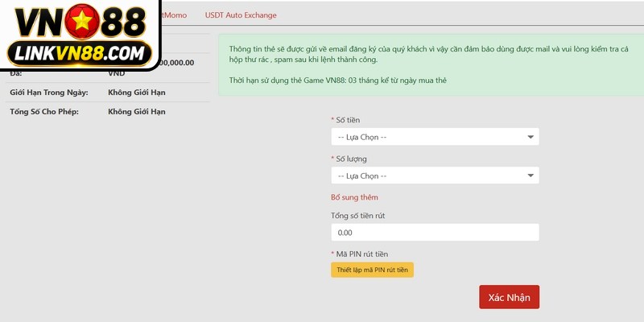This screenshot has height=322, width=644.
Task: Click the Số tiền dropdown arrow
Action: 530,137
